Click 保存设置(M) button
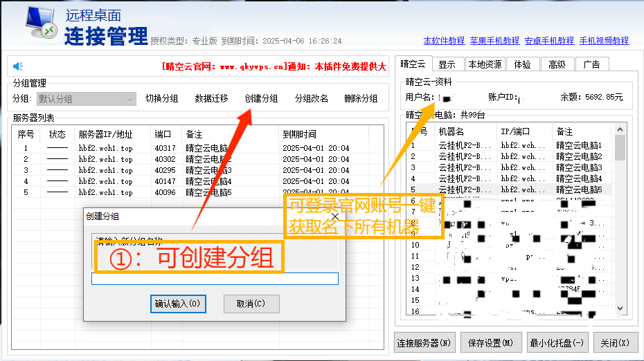 (x=490, y=342)
